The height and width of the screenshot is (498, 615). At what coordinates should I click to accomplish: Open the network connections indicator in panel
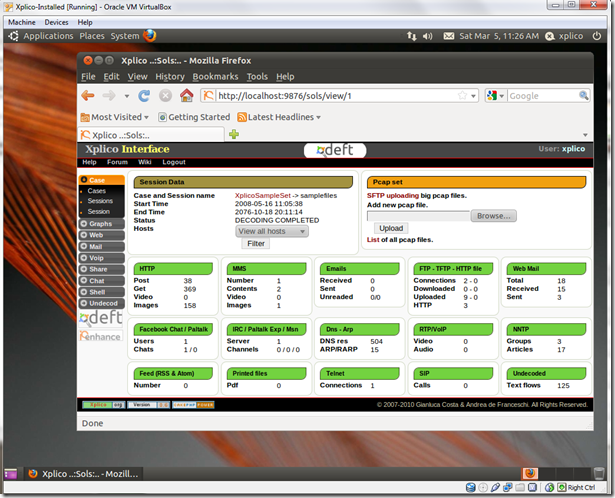click(x=411, y=36)
